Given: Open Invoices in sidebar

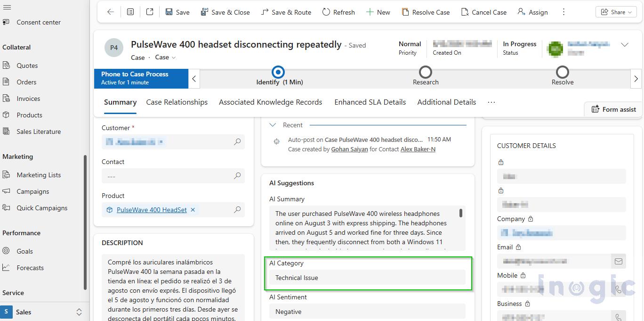Looking at the screenshot, I should point(28,99).
